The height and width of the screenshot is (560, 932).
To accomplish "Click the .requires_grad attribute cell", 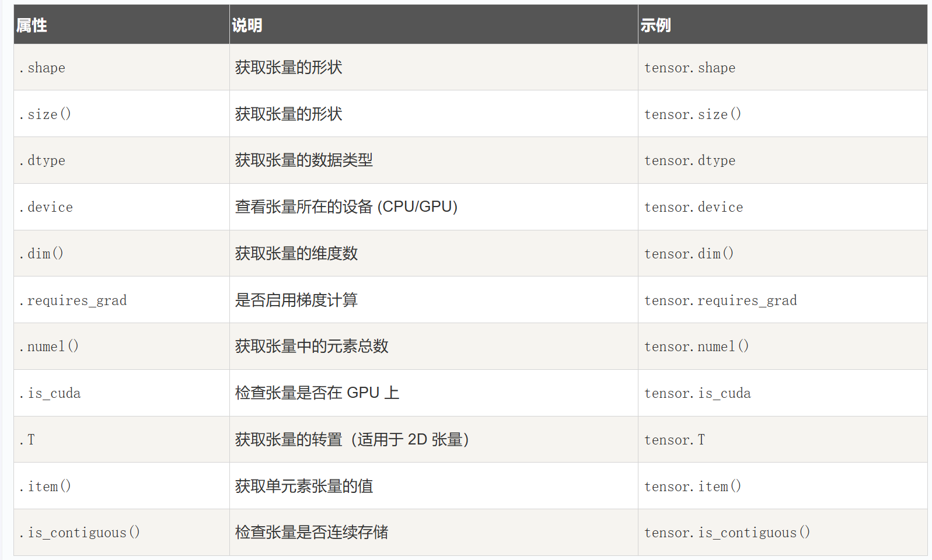I will click(73, 300).
